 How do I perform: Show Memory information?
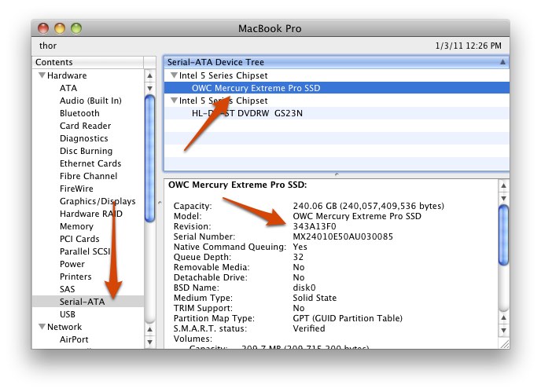point(76,226)
